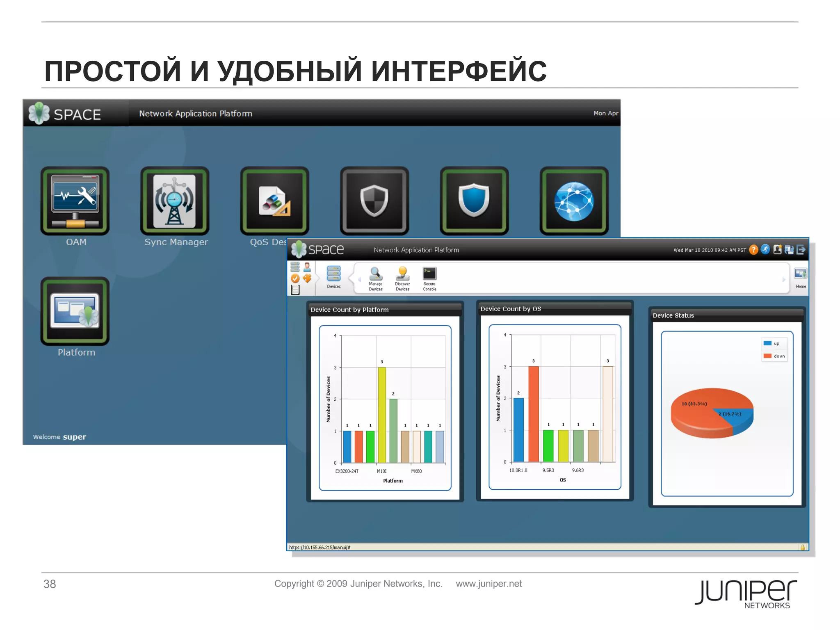Click the uppercase SPACE logo in the back window
840x630 pixels.
(x=65, y=114)
